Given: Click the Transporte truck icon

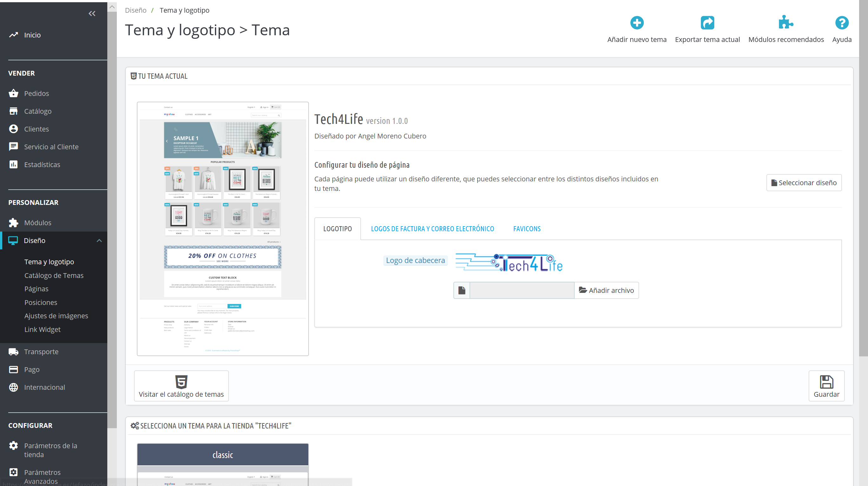Looking at the screenshot, I should (13, 352).
